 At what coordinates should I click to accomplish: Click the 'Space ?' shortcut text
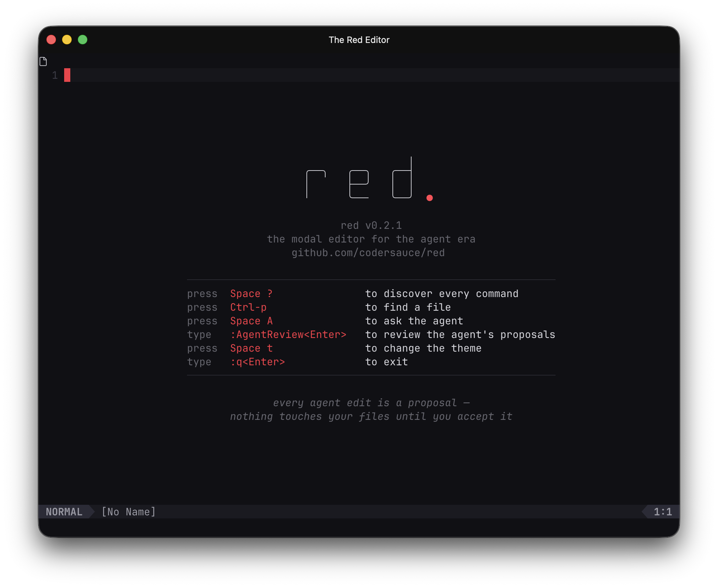click(252, 294)
